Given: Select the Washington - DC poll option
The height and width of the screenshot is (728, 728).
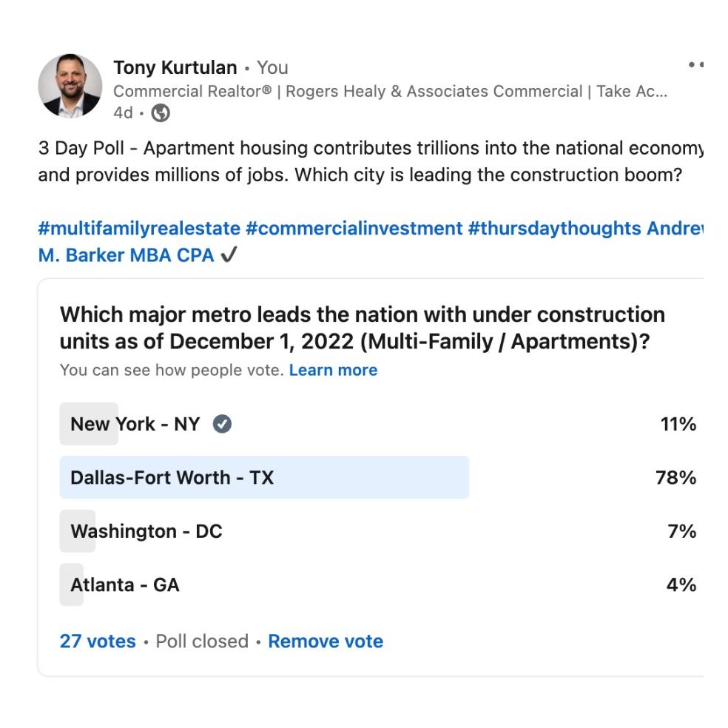Looking at the screenshot, I should (x=146, y=531).
